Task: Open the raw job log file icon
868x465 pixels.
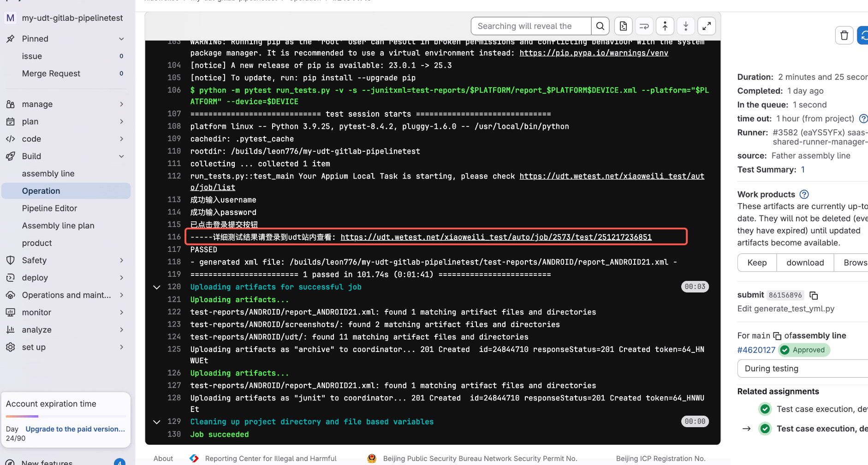Action: coord(623,26)
